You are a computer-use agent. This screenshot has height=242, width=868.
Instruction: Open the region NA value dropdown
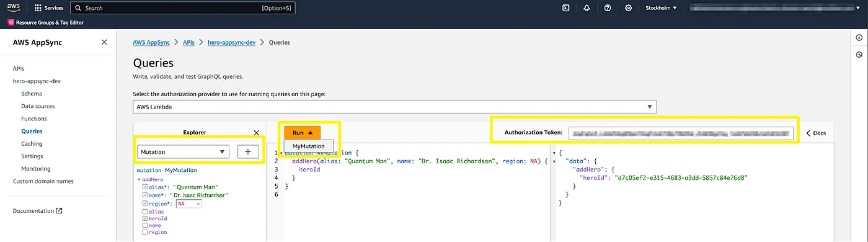coord(189,204)
